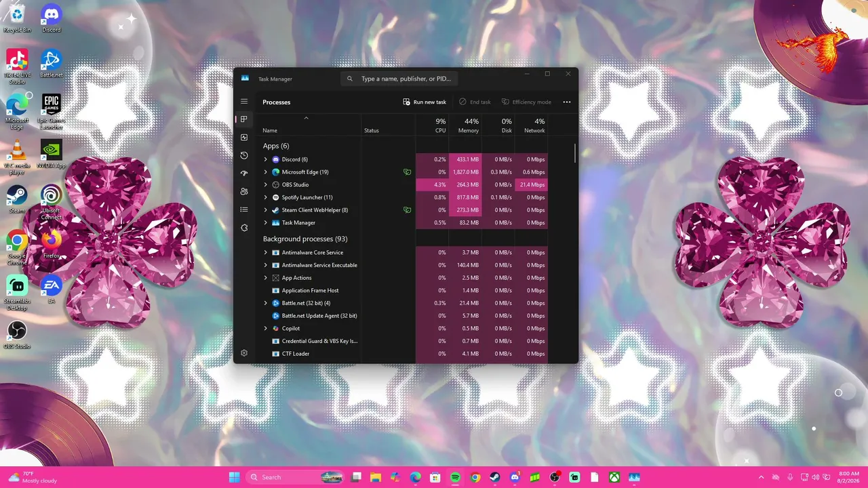Open Discord desktop shortcut
Screen dimensions: 868x488
tap(52, 18)
